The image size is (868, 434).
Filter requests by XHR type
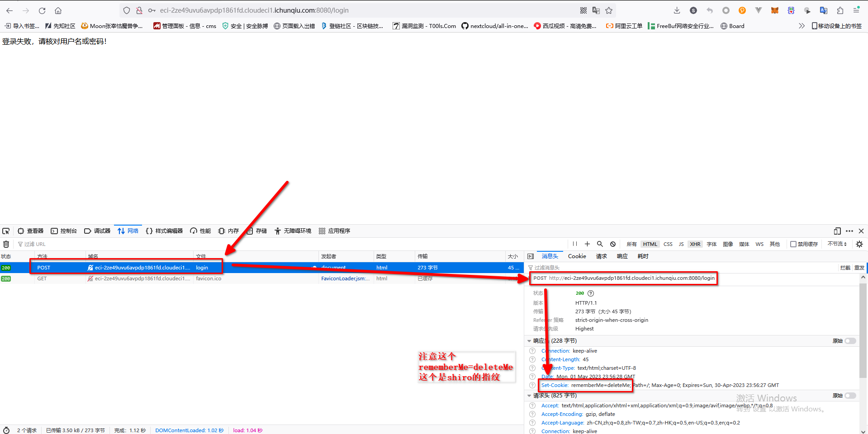(x=695, y=244)
